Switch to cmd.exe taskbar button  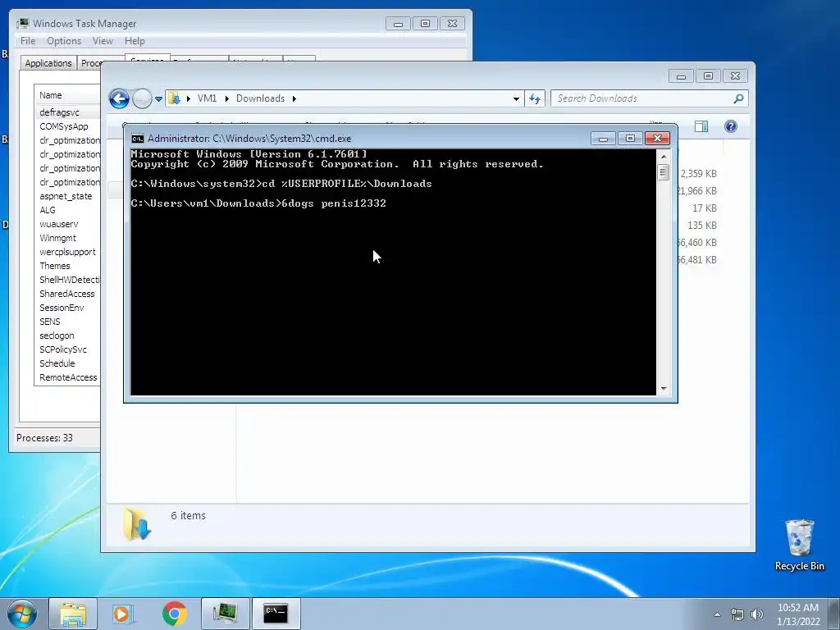[276, 614]
